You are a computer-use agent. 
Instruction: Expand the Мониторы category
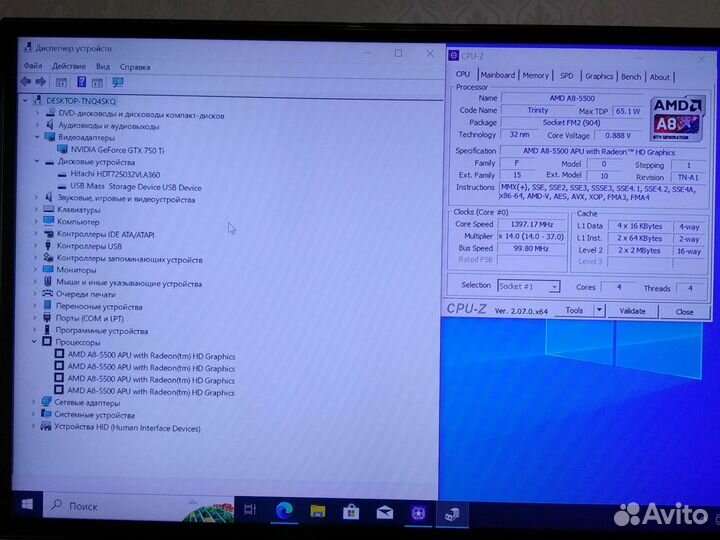(x=36, y=269)
